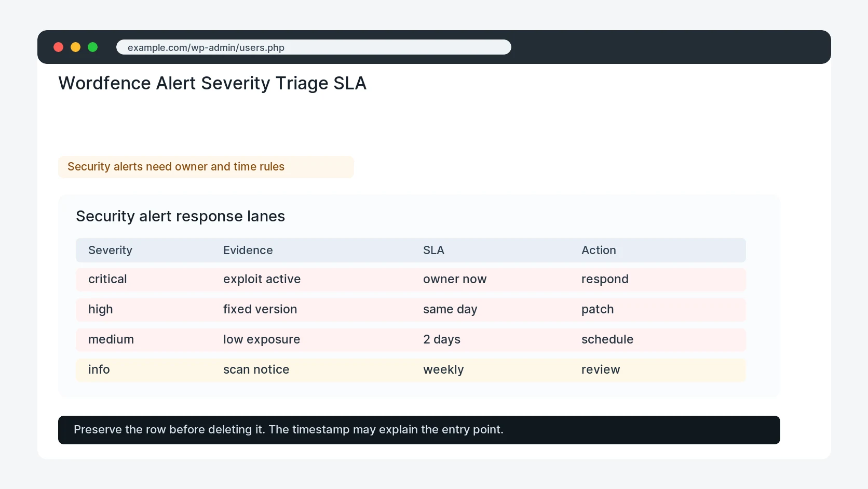The height and width of the screenshot is (489, 868).
Task: Select the '2 days' SLA cell
Action: pos(442,340)
